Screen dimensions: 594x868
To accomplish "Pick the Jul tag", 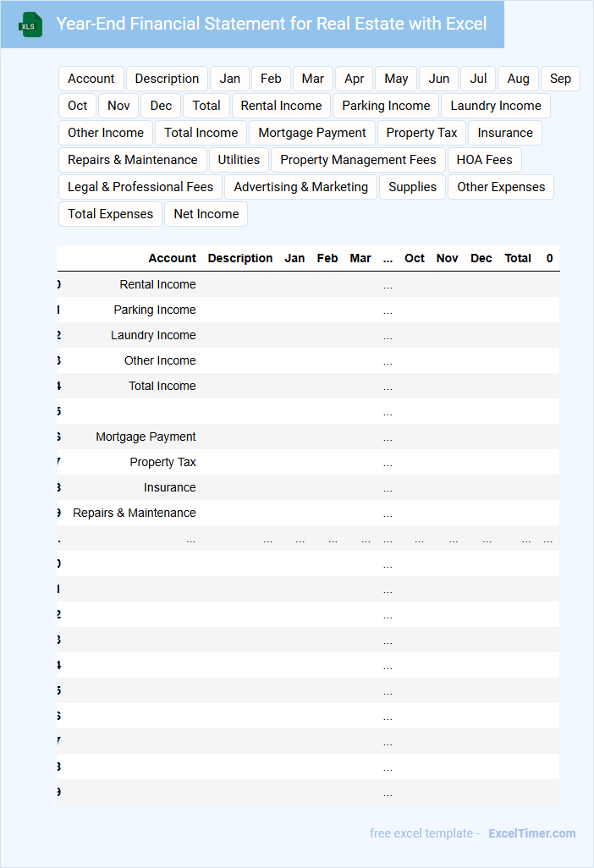I will [x=478, y=79].
